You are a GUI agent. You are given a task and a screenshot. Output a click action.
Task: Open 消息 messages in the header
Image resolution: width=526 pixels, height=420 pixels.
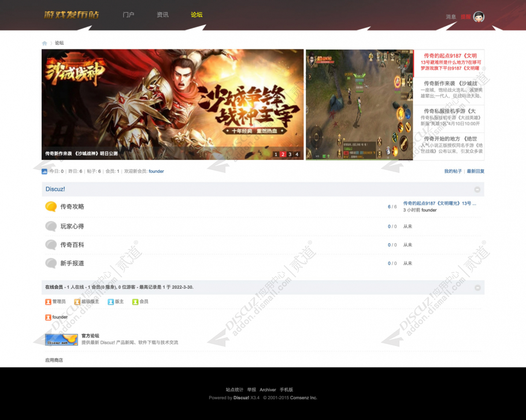point(451,17)
